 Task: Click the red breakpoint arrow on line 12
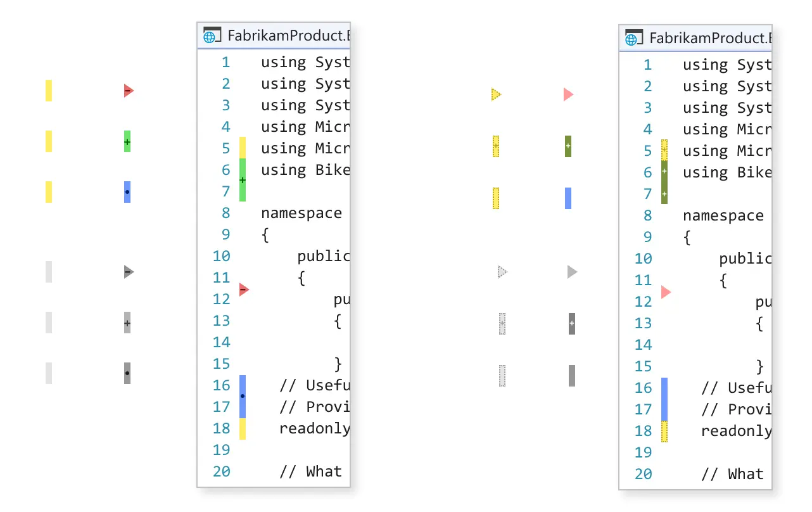[243, 290]
